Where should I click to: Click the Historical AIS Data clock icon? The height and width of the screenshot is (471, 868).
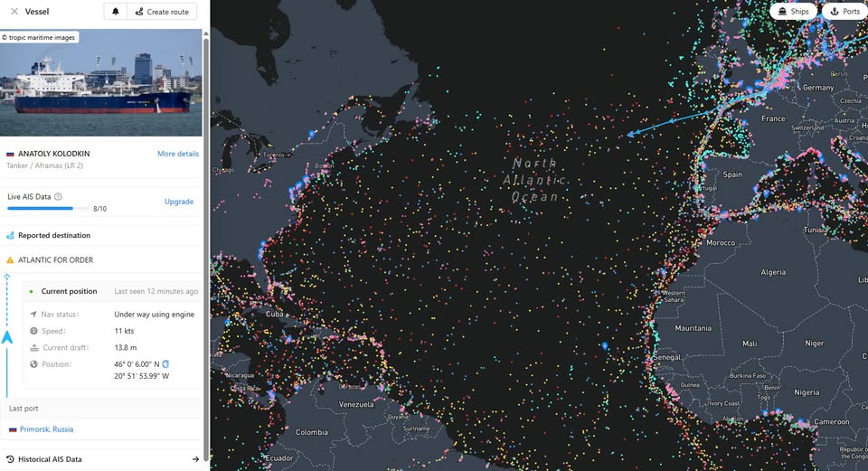pos(10,459)
